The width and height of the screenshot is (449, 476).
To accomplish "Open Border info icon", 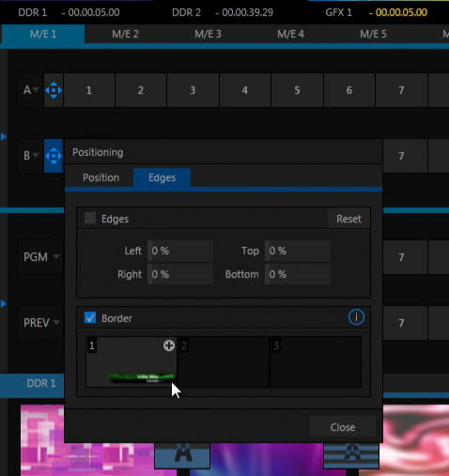I will 356,317.
